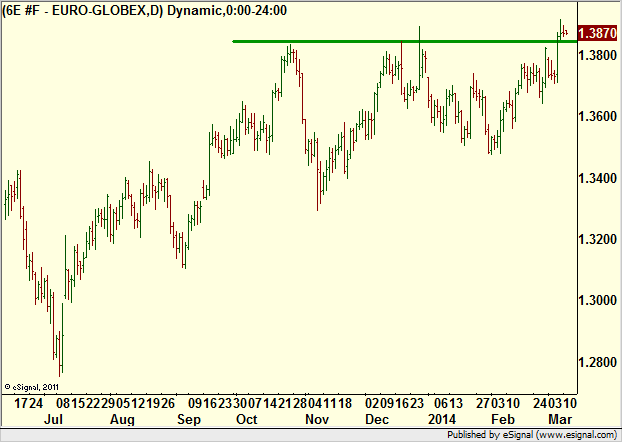Viewport: 622px width, 442px height.
Task: Click the Aug month label
Action: (x=122, y=419)
